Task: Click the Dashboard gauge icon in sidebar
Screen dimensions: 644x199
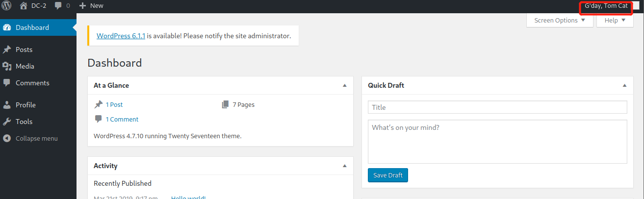Action: [7, 27]
